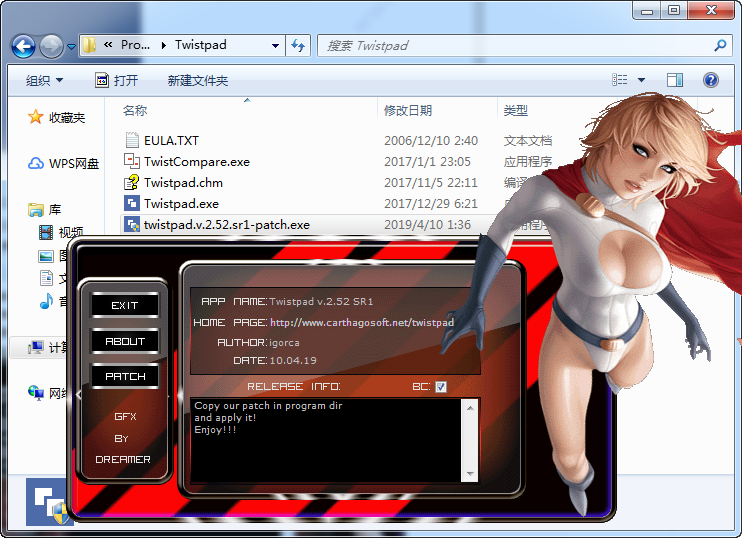Screen dimensions: 742x538
Task: Click the release info scrollbar up arrow
Action: [x=470, y=408]
